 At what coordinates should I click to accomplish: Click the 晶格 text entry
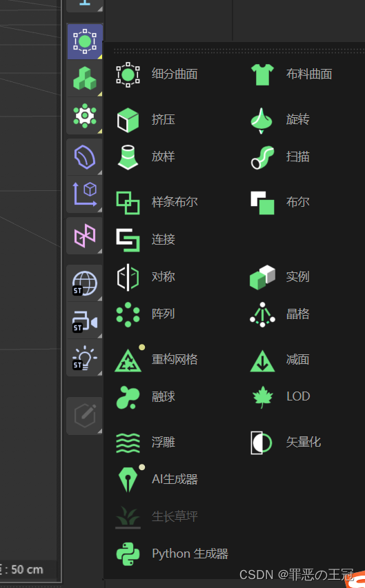pos(298,314)
